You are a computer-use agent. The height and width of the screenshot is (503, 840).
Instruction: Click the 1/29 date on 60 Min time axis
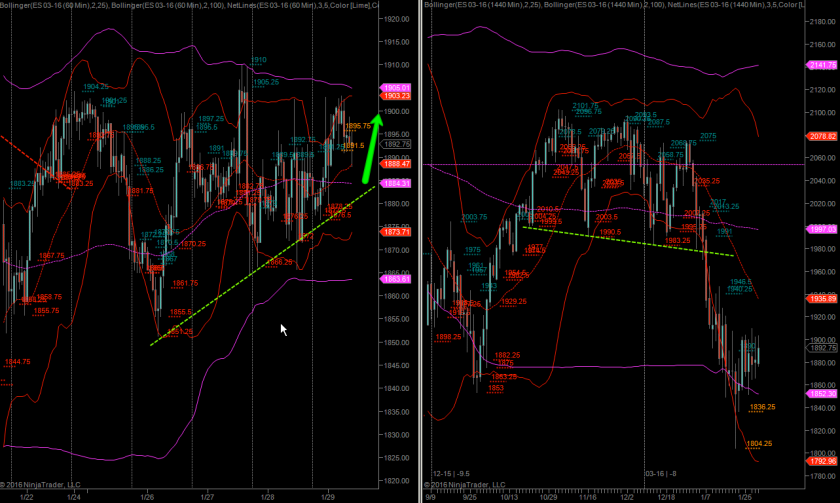(328, 497)
